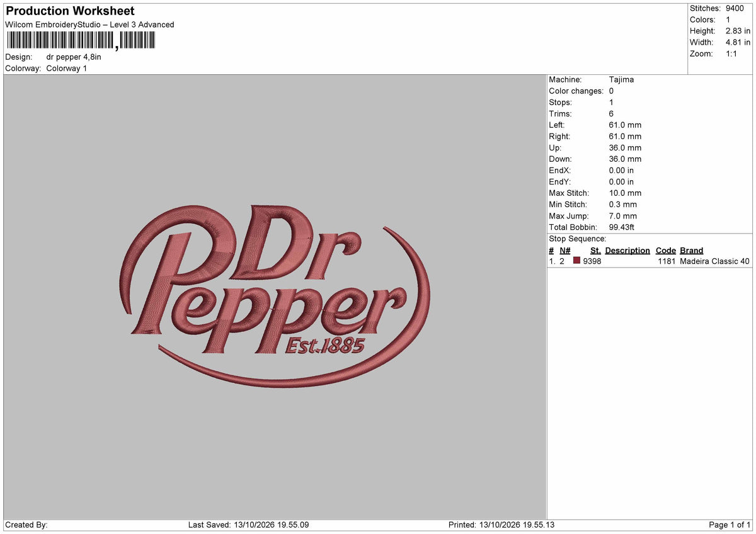Select the EndY value 0.00 in
Screen dimensions: 756x534
click(621, 181)
